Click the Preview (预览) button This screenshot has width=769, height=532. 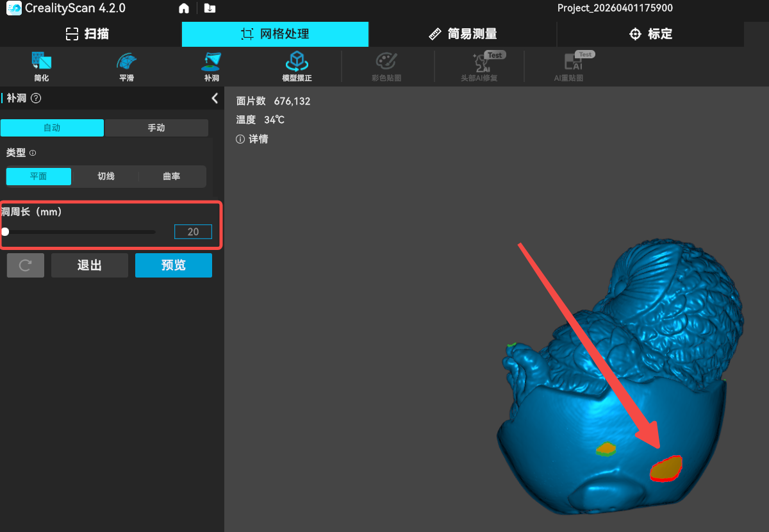173,265
